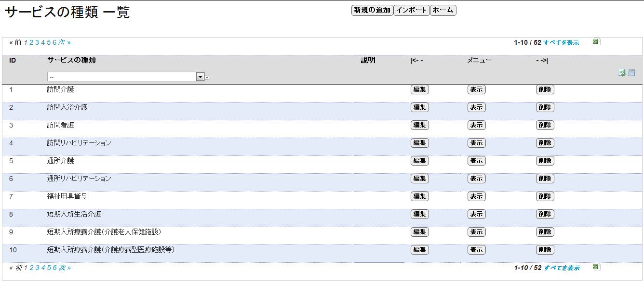The width and height of the screenshot is (644, 282).
Task: Open page 6 in bottom pagination
Action: coord(55,268)
